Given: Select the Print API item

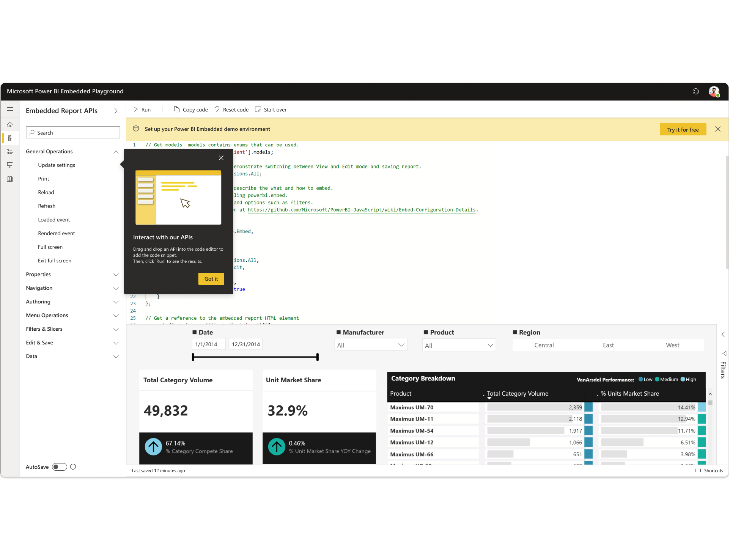Looking at the screenshot, I should 43,179.
